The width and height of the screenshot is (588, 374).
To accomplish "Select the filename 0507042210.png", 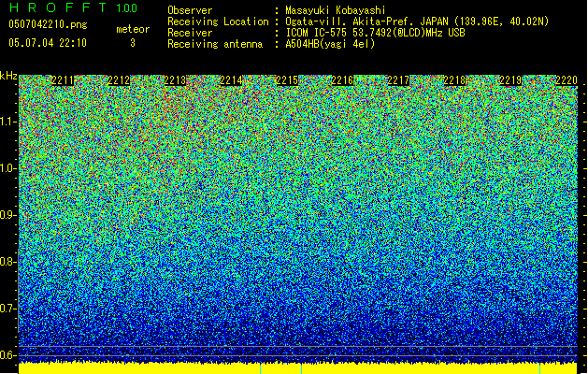I will pyautogui.click(x=48, y=24).
